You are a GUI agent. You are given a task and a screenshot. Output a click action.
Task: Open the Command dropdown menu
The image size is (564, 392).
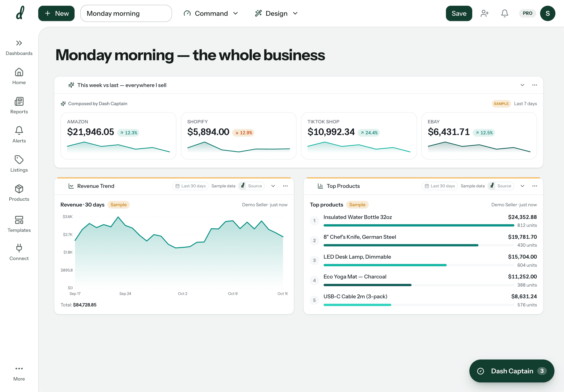pyautogui.click(x=211, y=13)
